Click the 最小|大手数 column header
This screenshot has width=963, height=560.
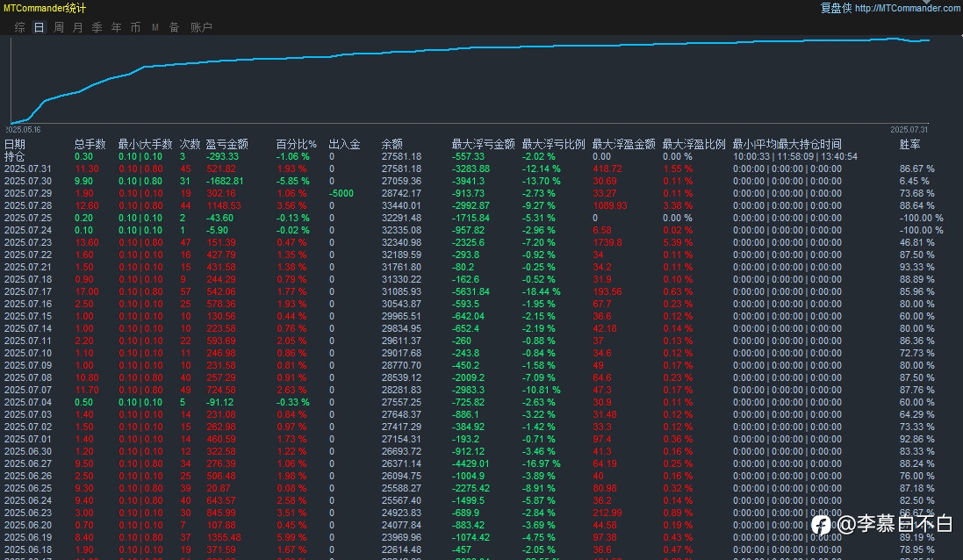[x=145, y=144]
